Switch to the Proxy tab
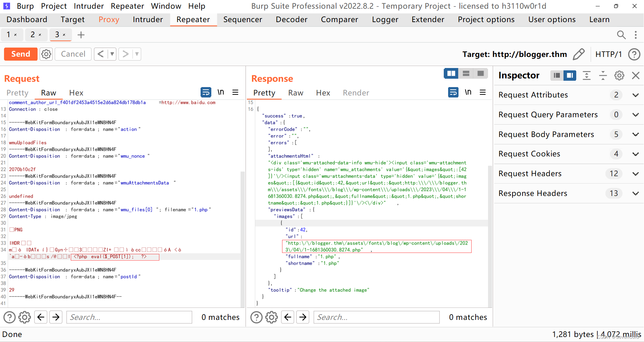 tap(109, 19)
